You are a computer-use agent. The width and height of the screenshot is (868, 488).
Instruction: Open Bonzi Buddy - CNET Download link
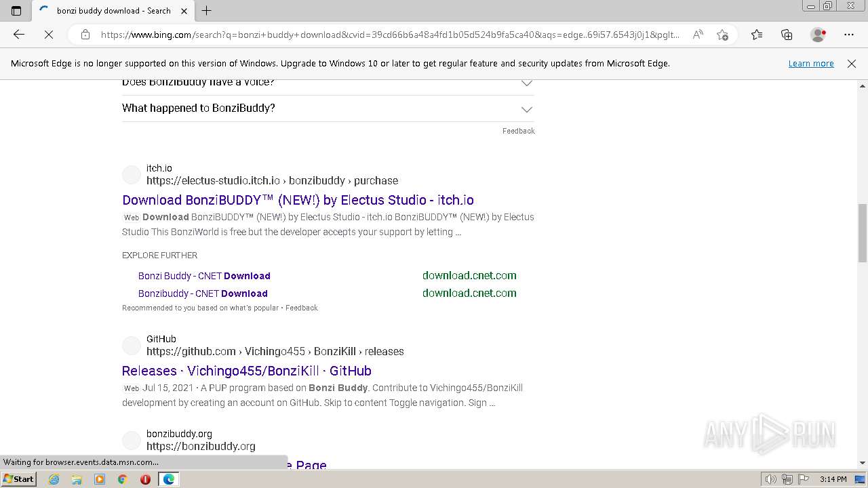[x=204, y=276]
